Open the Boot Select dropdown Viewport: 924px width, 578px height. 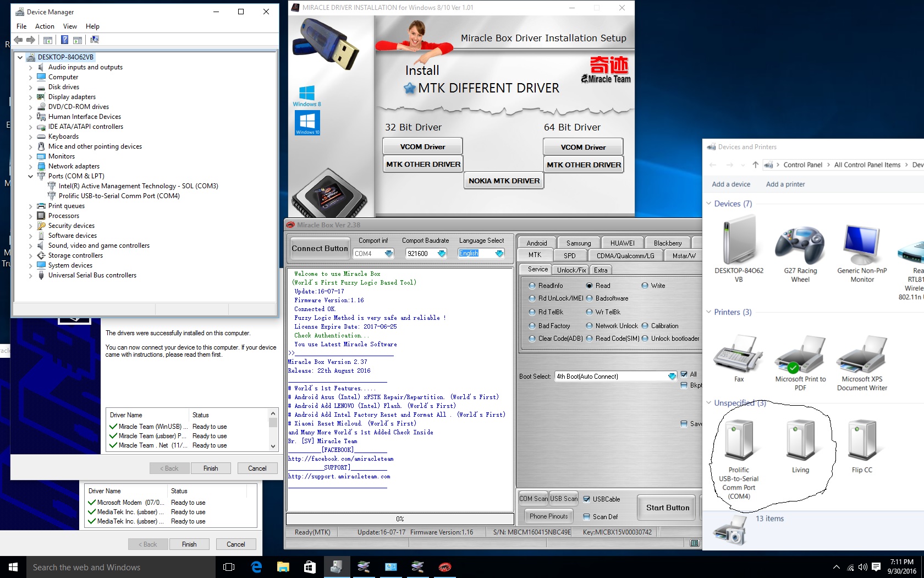[x=616, y=377]
